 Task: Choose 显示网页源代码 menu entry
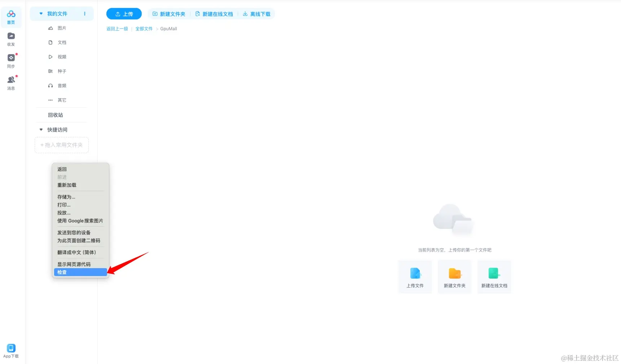[80, 264]
